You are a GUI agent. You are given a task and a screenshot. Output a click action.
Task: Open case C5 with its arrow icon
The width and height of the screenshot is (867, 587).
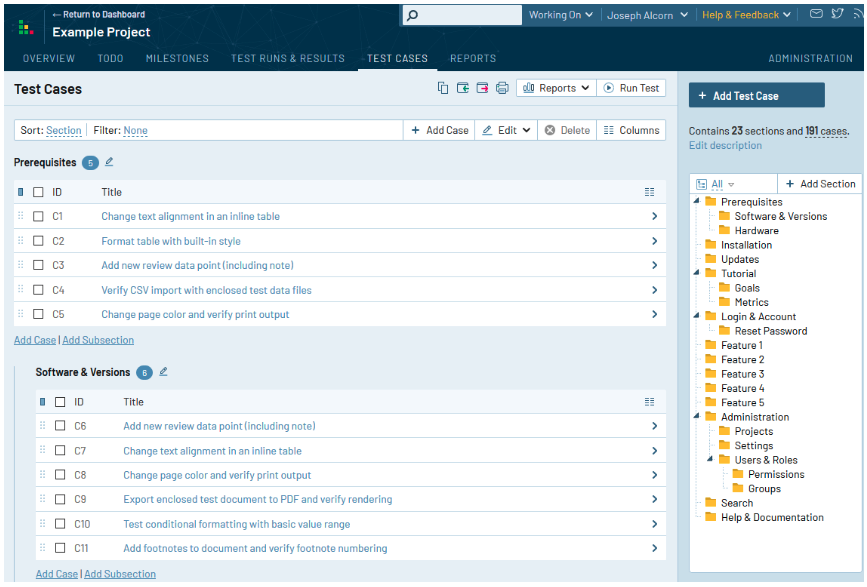click(655, 314)
